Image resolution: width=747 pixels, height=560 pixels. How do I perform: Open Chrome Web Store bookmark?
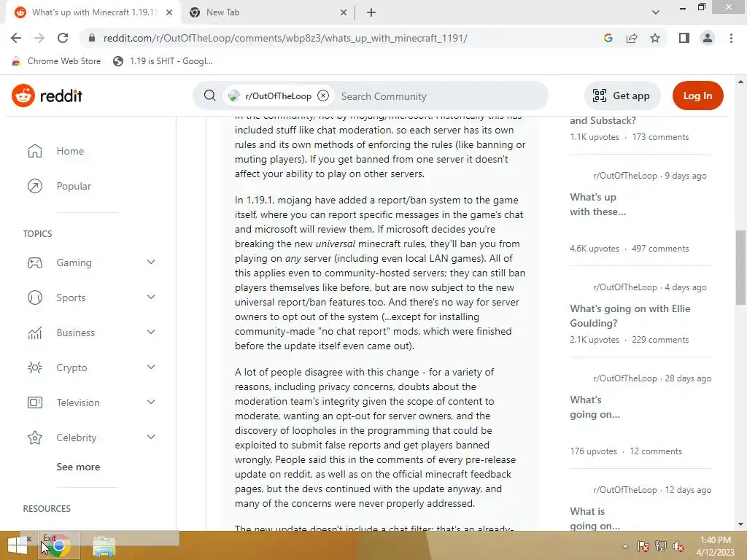pos(56,61)
